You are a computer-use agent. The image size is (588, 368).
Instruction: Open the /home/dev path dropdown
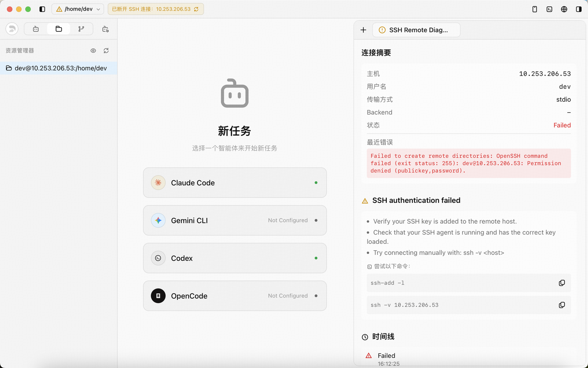point(78,9)
